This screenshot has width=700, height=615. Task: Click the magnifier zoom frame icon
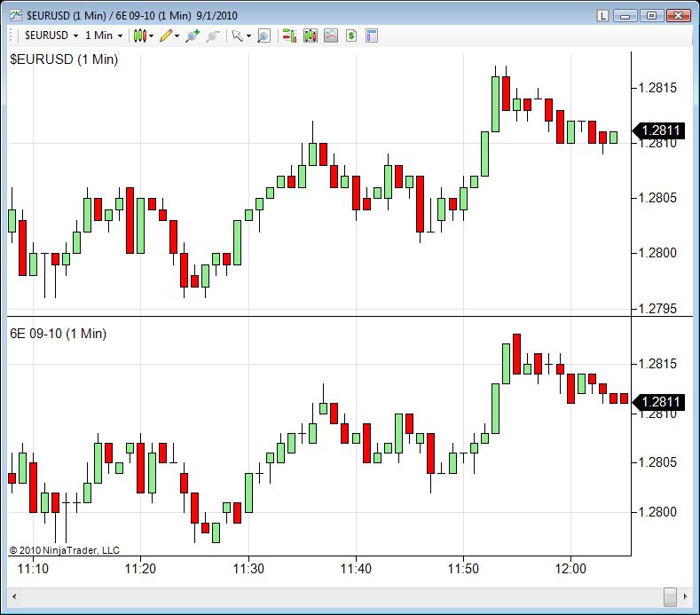pos(263,35)
